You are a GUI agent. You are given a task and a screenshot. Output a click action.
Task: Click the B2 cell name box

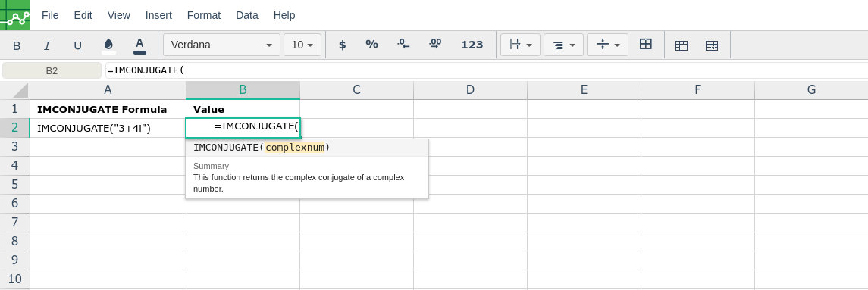(52, 71)
